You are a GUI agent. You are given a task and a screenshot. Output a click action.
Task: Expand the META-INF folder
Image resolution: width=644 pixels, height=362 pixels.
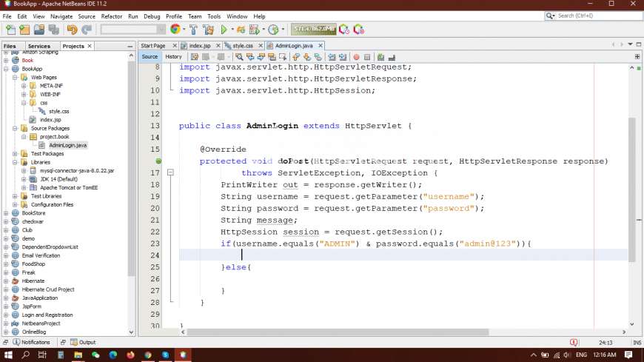click(x=24, y=86)
